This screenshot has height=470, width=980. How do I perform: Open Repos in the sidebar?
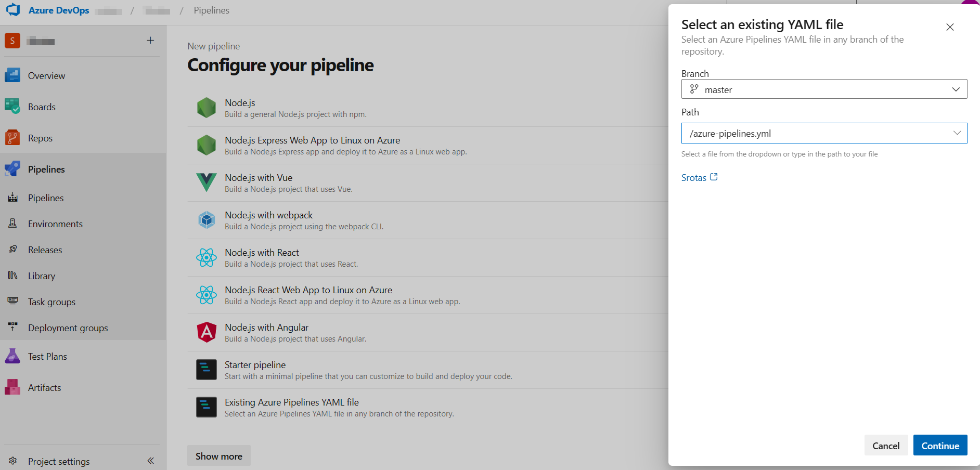[x=83, y=138]
